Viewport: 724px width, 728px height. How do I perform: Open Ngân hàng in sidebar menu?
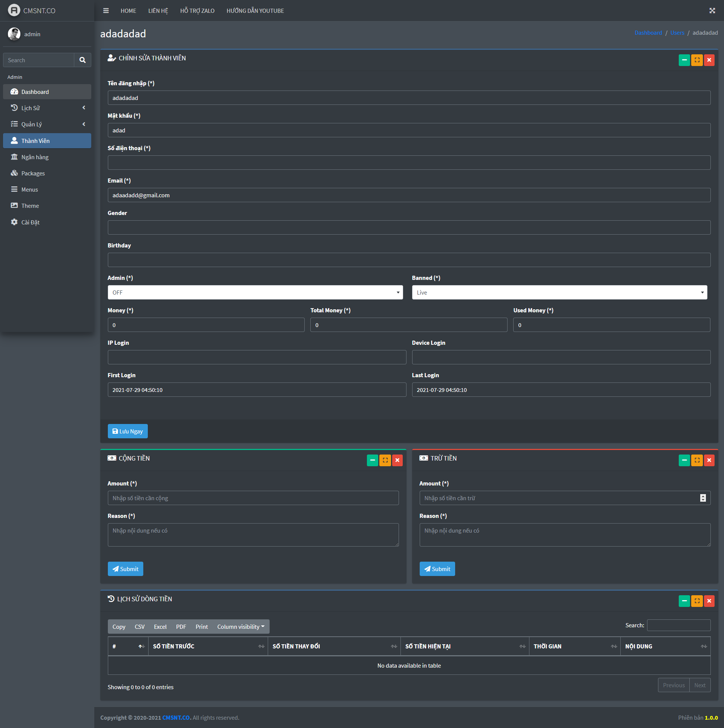click(x=35, y=157)
